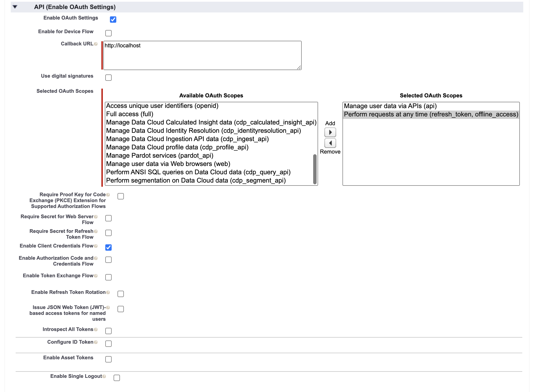This screenshot has height=392, width=534.
Task: Click the Perform requests at any time scope
Action: click(x=431, y=114)
